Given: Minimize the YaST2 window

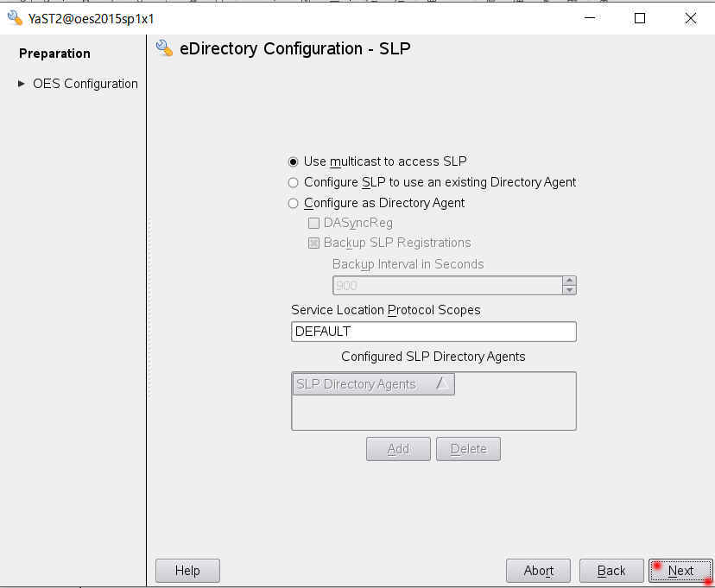Looking at the screenshot, I should tap(590, 18).
